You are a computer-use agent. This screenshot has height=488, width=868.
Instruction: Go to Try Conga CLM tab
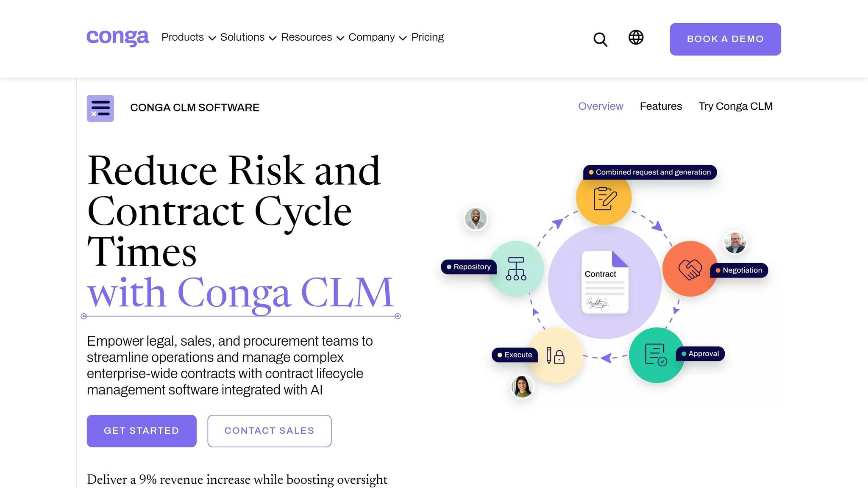735,106
